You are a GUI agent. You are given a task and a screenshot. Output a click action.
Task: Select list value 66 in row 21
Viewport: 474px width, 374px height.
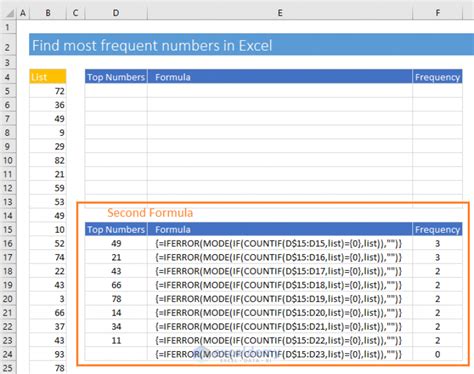tap(48, 312)
